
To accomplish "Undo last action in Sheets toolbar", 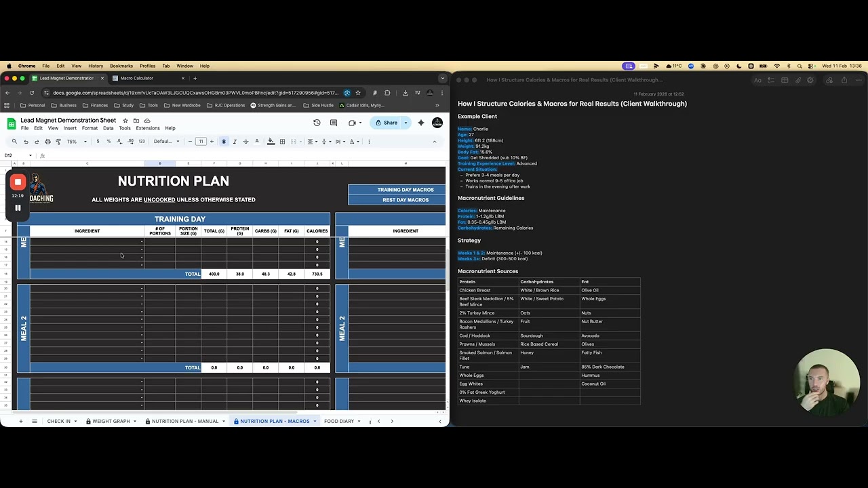I will point(26,142).
